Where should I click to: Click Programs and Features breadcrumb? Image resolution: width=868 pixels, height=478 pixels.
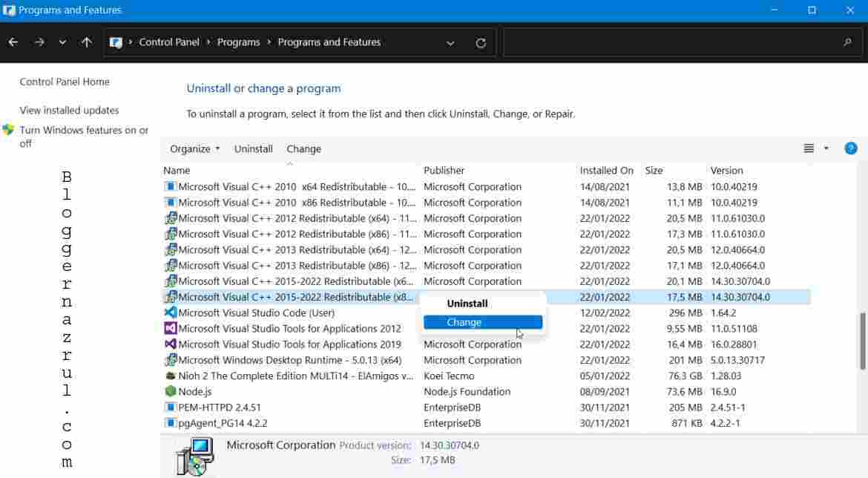click(329, 42)
